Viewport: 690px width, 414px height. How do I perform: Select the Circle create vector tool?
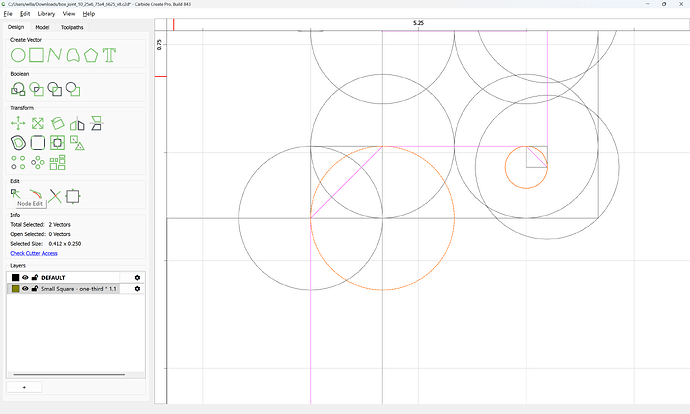18,55
